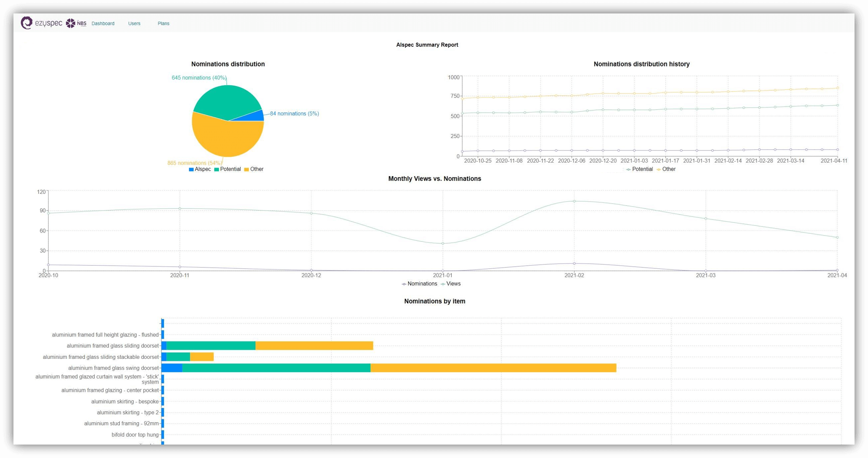
Task: Toggle Potential legend in pie chart
Action: click(x=228, y=169)
